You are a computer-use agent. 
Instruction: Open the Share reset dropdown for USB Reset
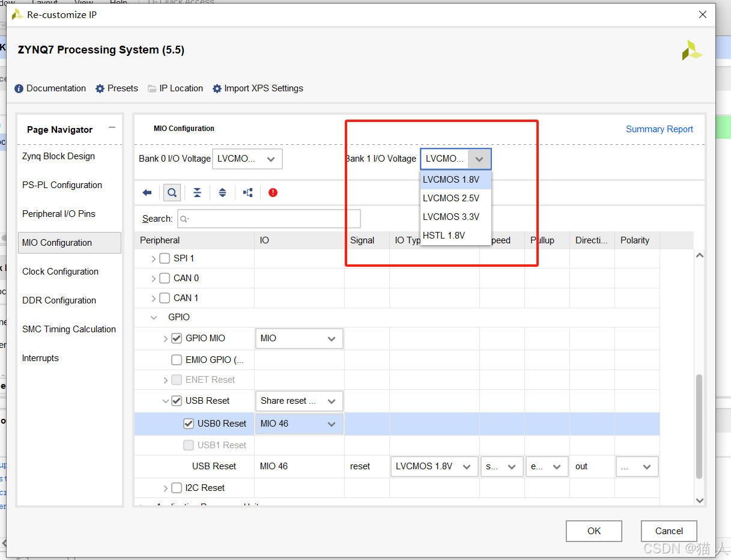[299, 401]
